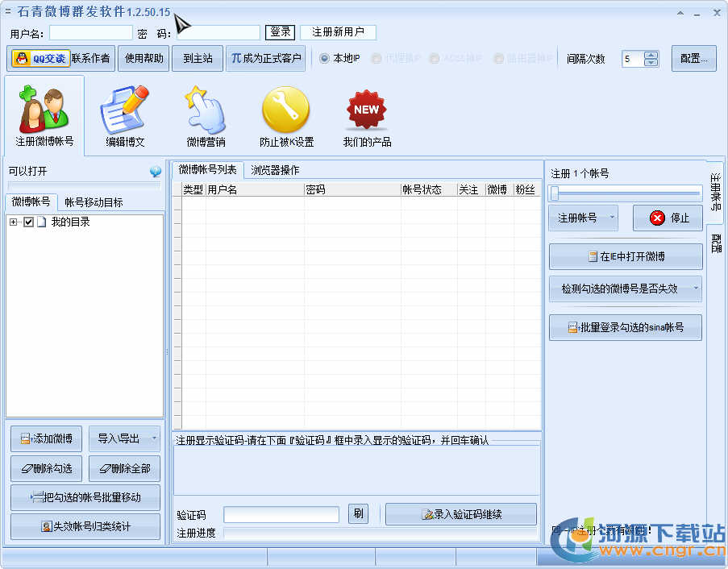Screen dimensions: 728x569
Task: Click the QQ交谈 penguin button
Action: point(41,59)
